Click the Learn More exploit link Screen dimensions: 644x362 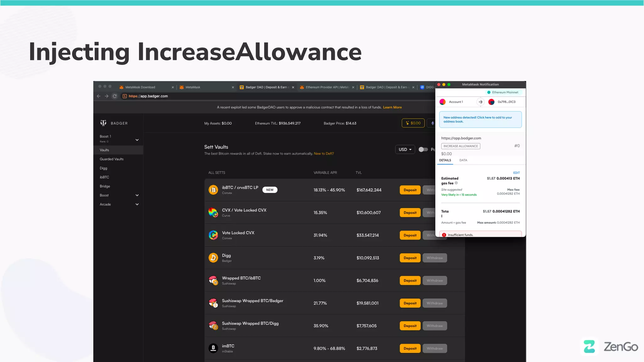click(392, 107)
